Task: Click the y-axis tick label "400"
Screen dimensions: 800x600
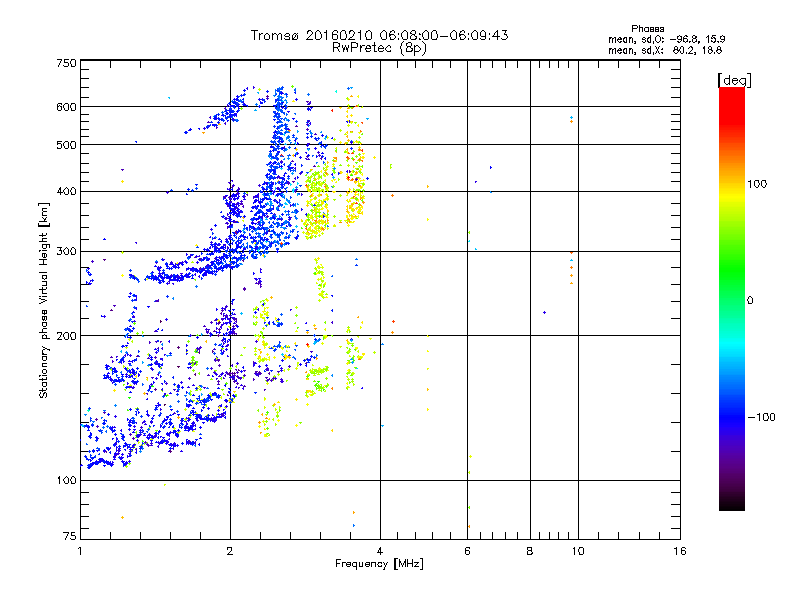Action: tap(66, 192)
